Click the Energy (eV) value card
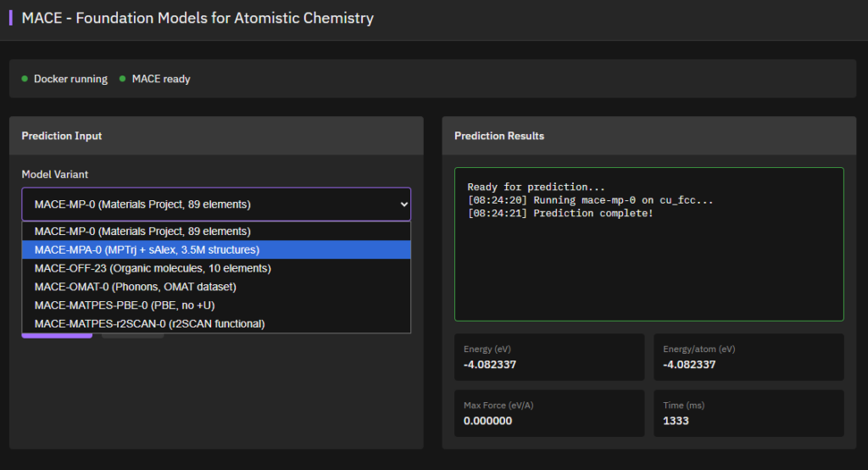 [x=549, y=357]
